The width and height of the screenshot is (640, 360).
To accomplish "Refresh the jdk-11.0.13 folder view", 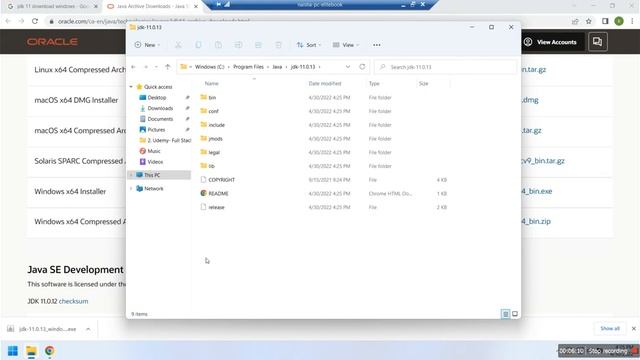I will (362, 67).
